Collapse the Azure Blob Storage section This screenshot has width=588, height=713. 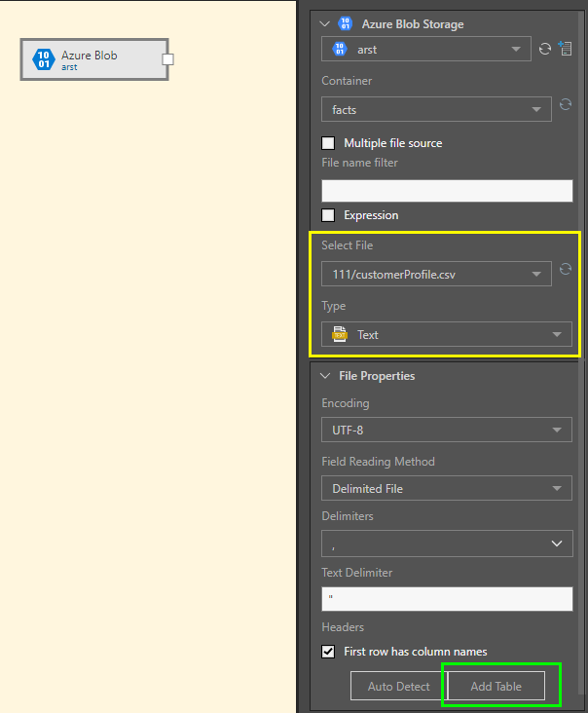point(325,24)
